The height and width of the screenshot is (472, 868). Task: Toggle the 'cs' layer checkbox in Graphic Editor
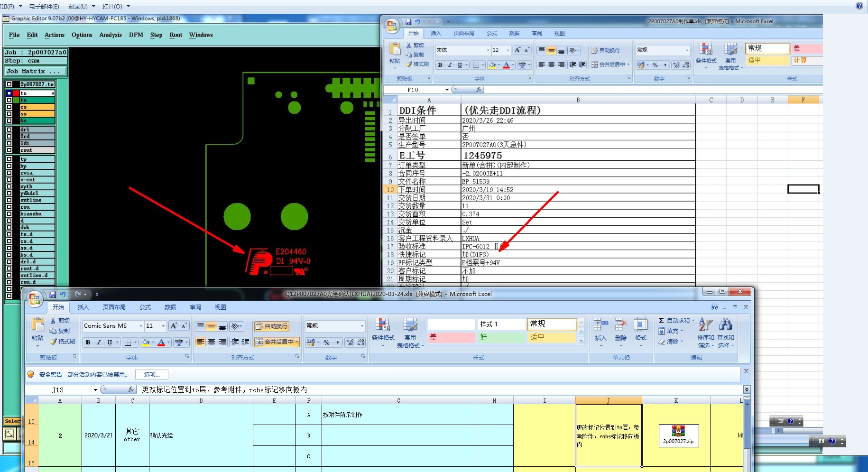pyautogui.click(x=9, y=107)
